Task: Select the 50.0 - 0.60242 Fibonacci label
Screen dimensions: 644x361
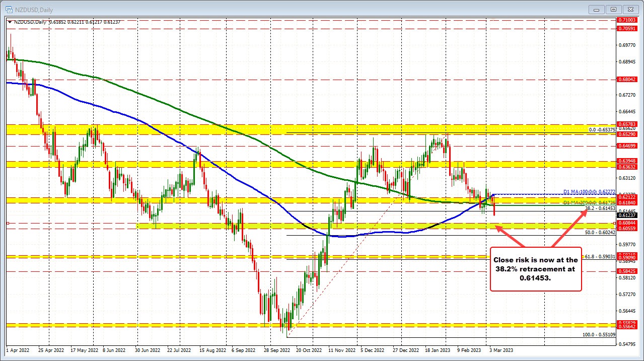Action: click(600, 232)
